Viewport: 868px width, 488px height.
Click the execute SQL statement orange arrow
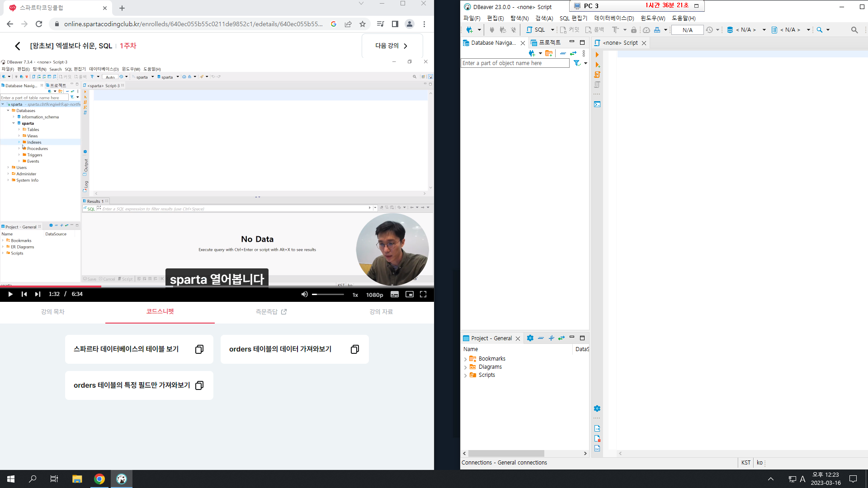coord(597,55)
